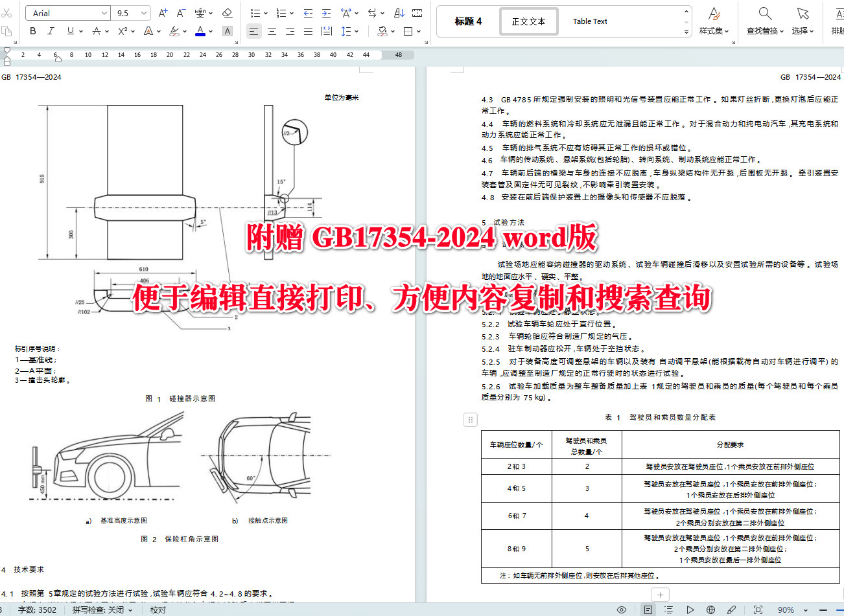Viewport: 844px width, 616px height.
Task: Click the borders icon
Action: 408,31
